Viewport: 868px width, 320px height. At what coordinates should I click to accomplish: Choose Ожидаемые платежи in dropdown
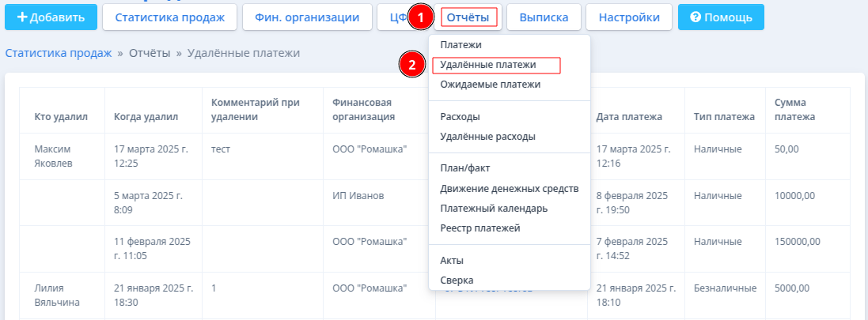pyautogui.click(x=491, y=85)
